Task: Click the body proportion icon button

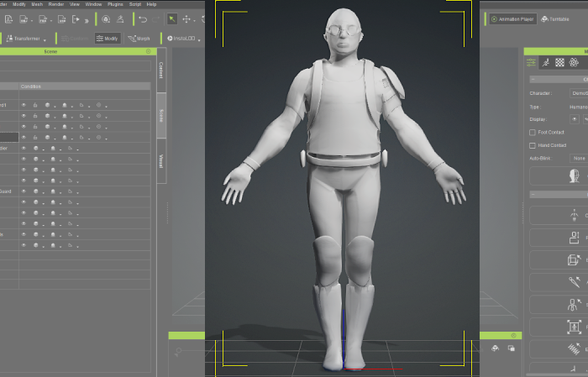Action: click(x=574, y=238)
